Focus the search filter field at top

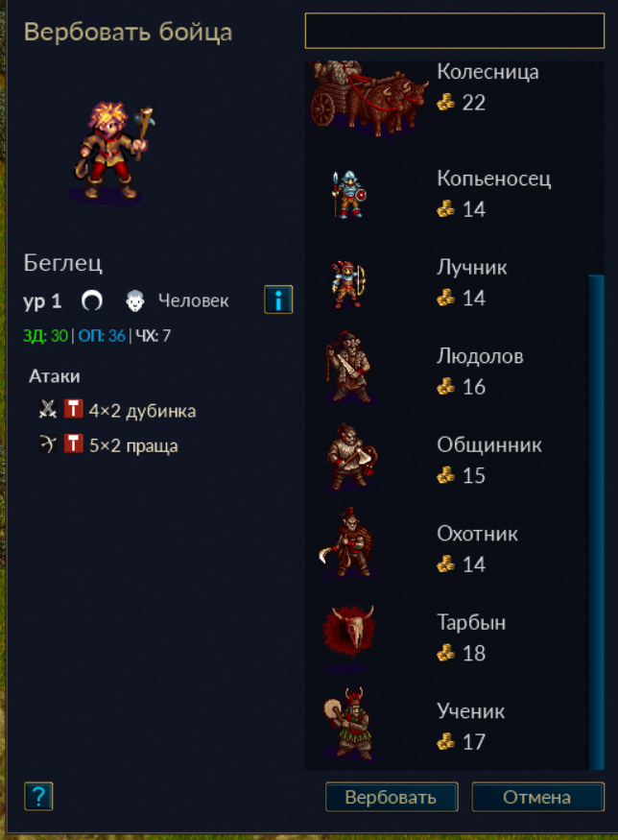pyautogui.click(x=455, y=31)
